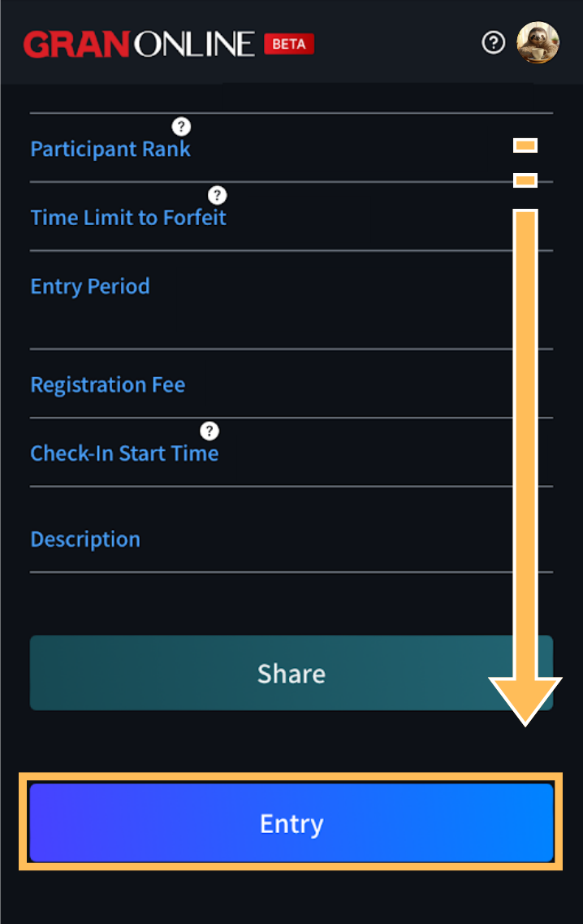
Task: Select the Time Limit to Forfeit label
Action: (x=128, y=218)
